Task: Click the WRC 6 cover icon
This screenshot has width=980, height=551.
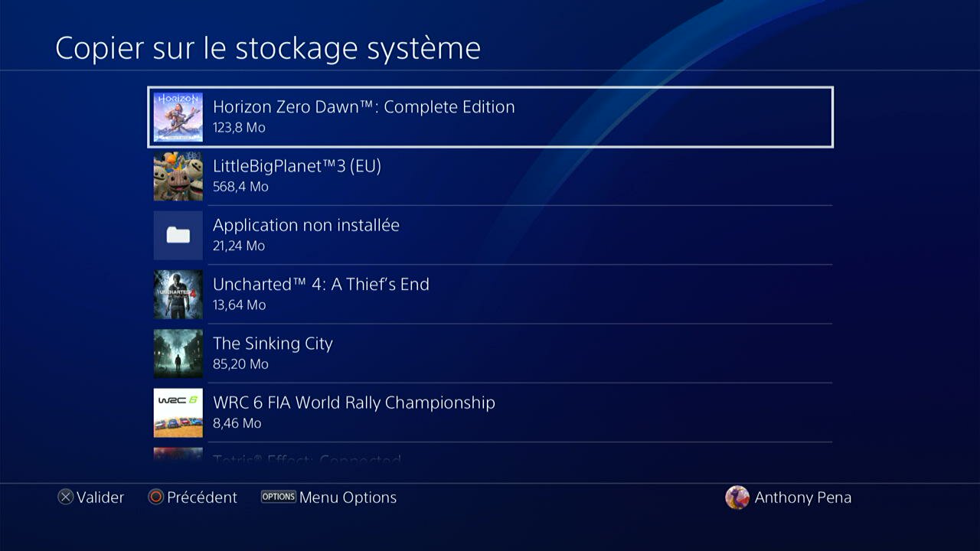Action: coord(178,412)
